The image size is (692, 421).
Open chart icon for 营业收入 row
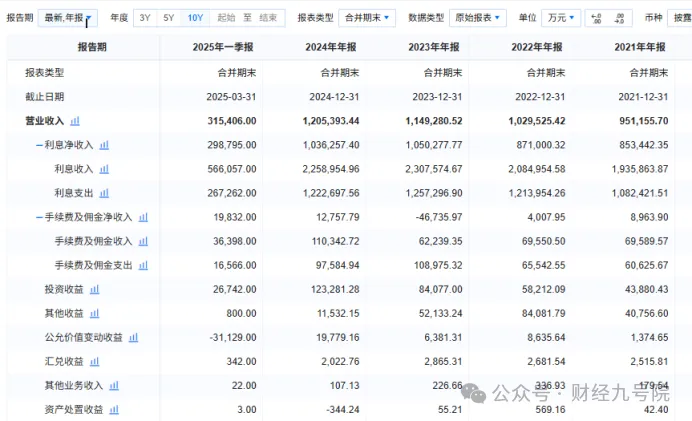(75, 121)
